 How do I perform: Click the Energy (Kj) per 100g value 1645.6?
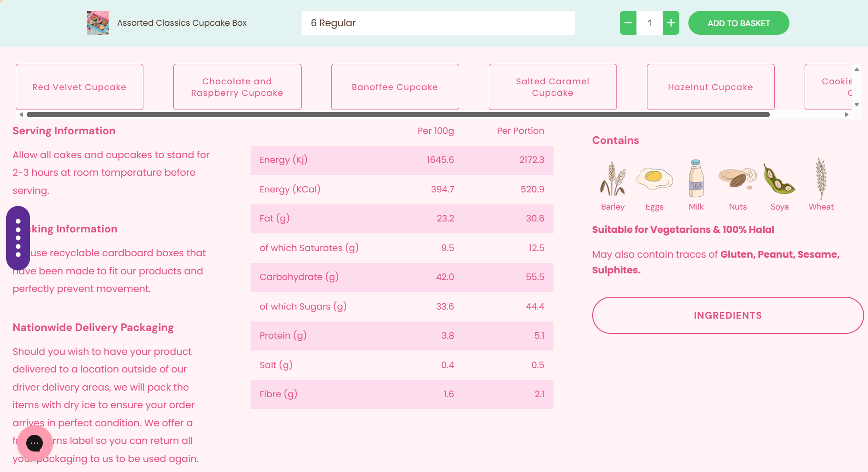point(440,160)
